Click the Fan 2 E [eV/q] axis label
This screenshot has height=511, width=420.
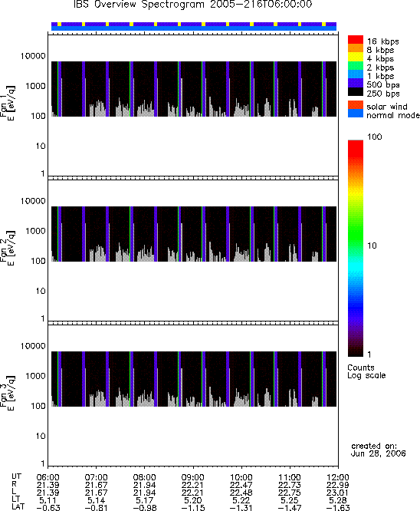tap(8, 249)
